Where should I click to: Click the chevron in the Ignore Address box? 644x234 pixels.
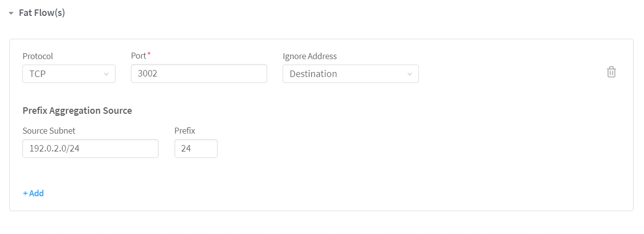pyautogui.click(x=410, y=74)
